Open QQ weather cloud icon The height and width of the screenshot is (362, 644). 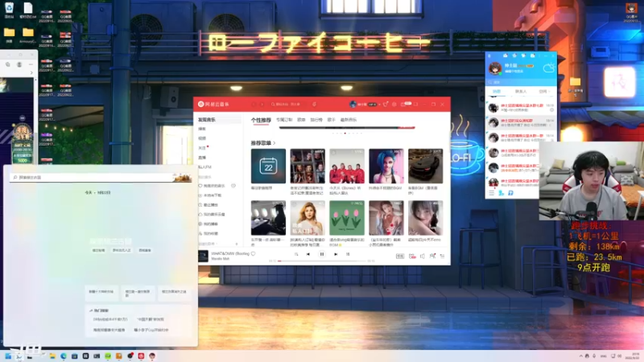click(x=549, y=68)
